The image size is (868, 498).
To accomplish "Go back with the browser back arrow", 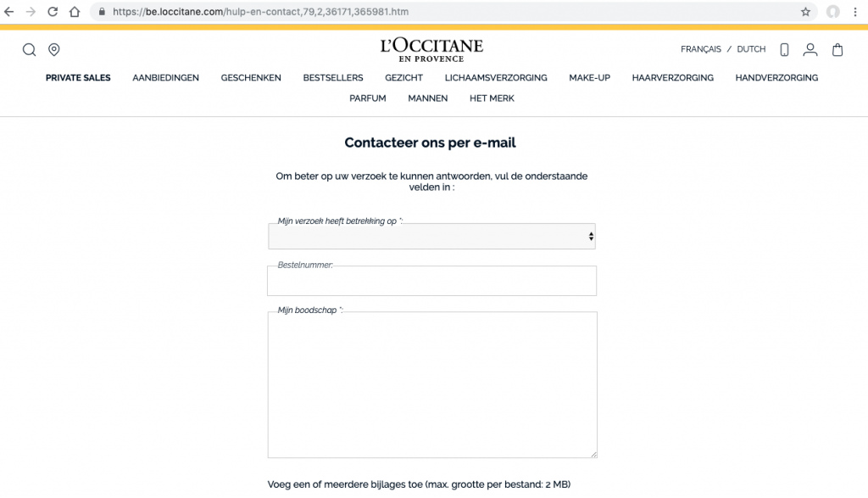I will coord(9,12).
